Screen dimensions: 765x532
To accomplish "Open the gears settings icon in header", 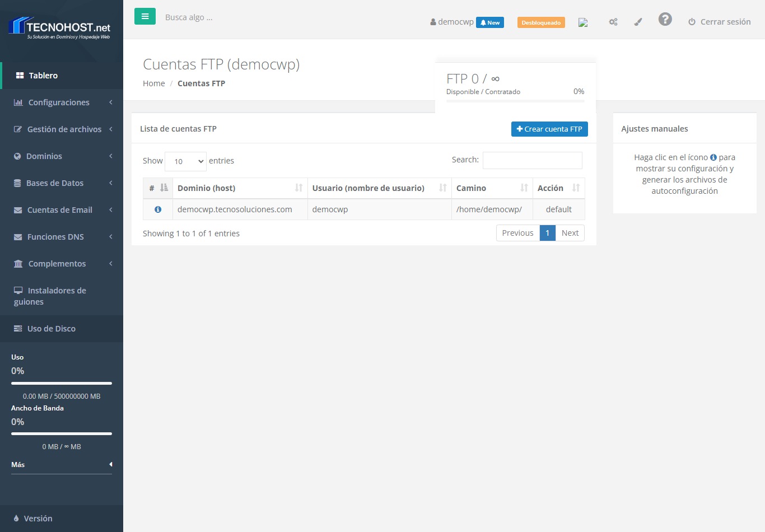I will (x=613, y=22).
